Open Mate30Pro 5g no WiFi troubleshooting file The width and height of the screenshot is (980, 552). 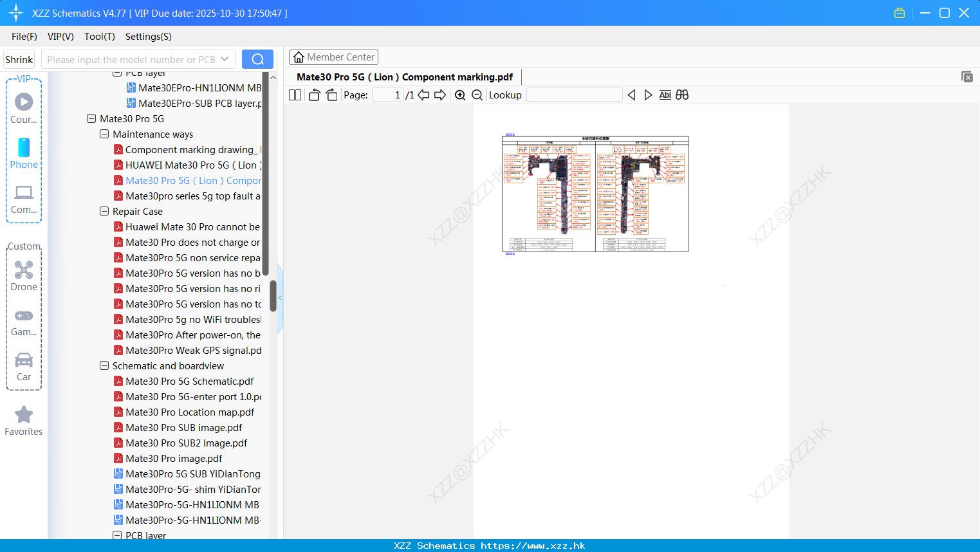[x=187, y=320]
